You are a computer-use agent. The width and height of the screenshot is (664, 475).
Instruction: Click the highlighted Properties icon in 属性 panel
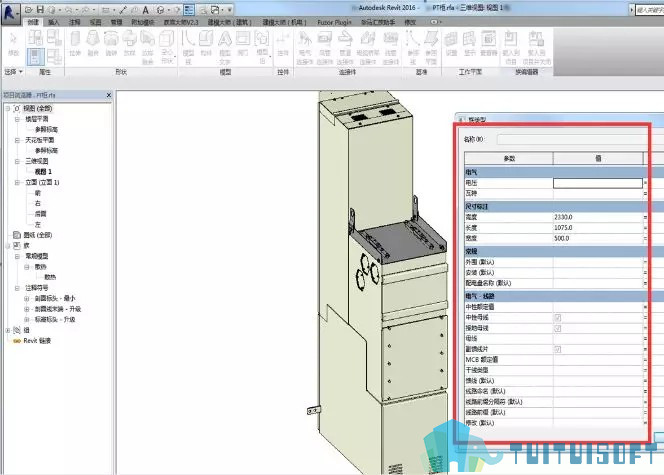tap(35, 57)
